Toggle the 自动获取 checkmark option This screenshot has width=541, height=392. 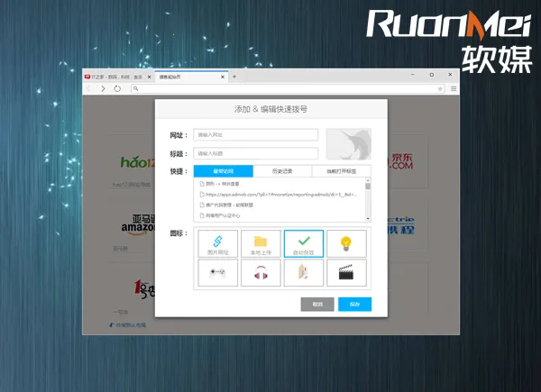click(303, 243)
